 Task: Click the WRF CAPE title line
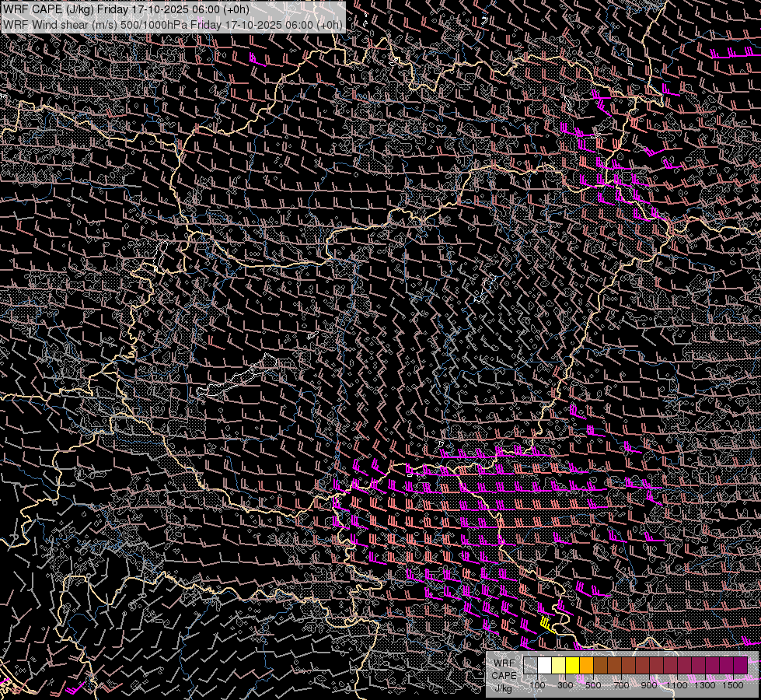(x=127, y=9)
